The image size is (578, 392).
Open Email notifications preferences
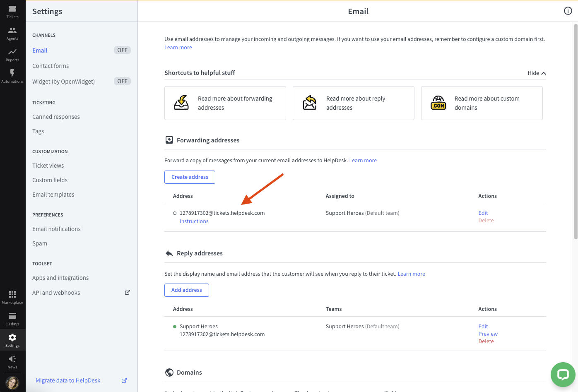(x=56, y=229)
